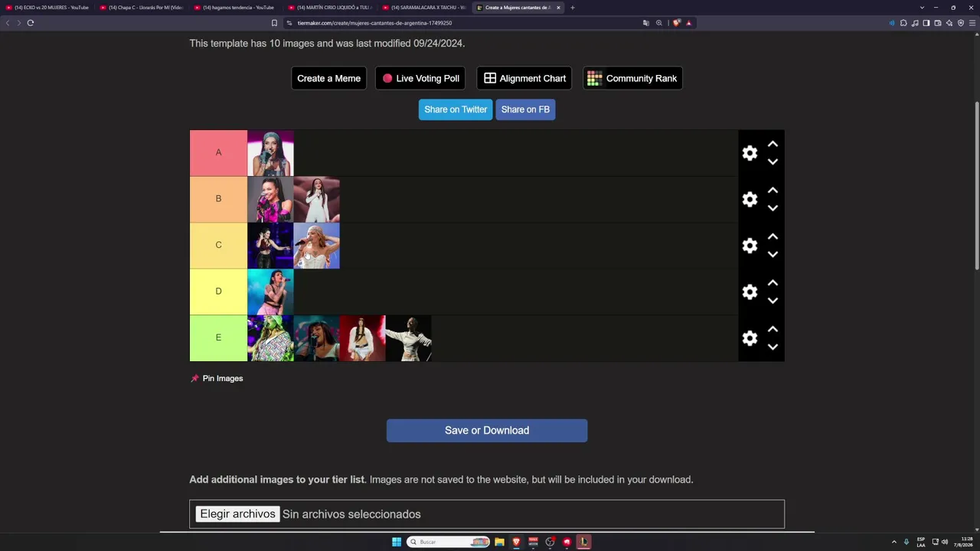Move tier D row up
Screen dimensions: 980x551
coord(773,282)
